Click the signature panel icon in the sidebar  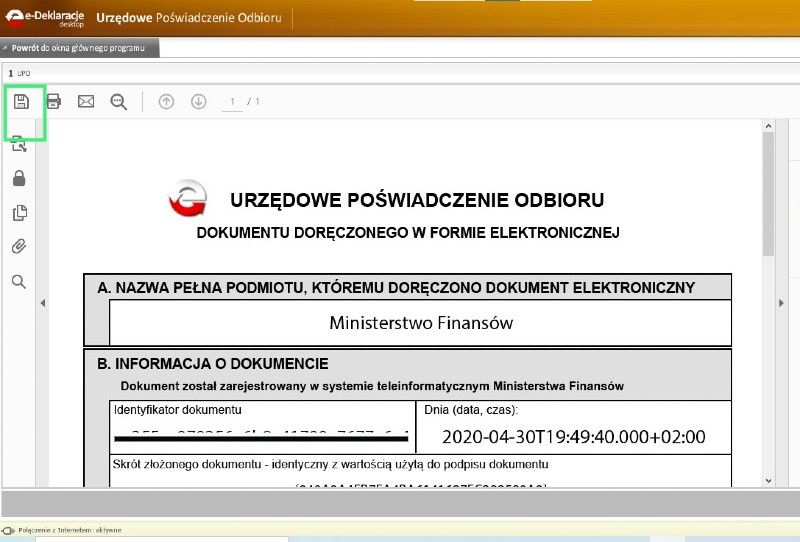coord(19,144)
